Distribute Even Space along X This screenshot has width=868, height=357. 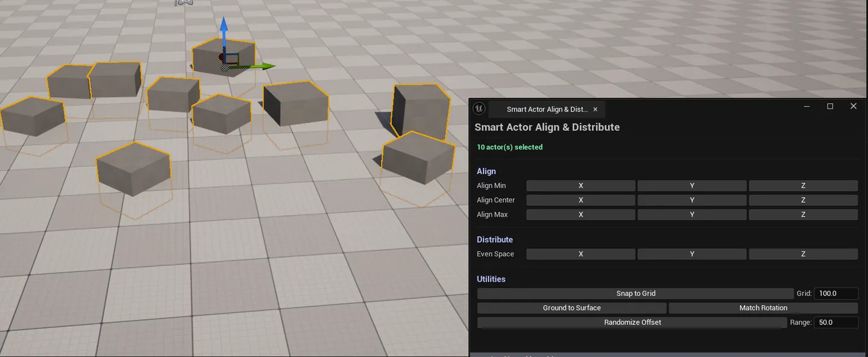pos(580,254)
